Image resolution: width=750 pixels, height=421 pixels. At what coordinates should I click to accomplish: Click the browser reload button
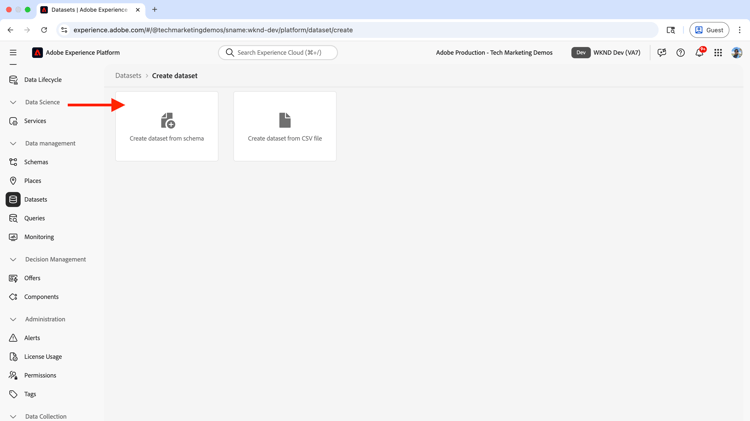click(44, 30)
